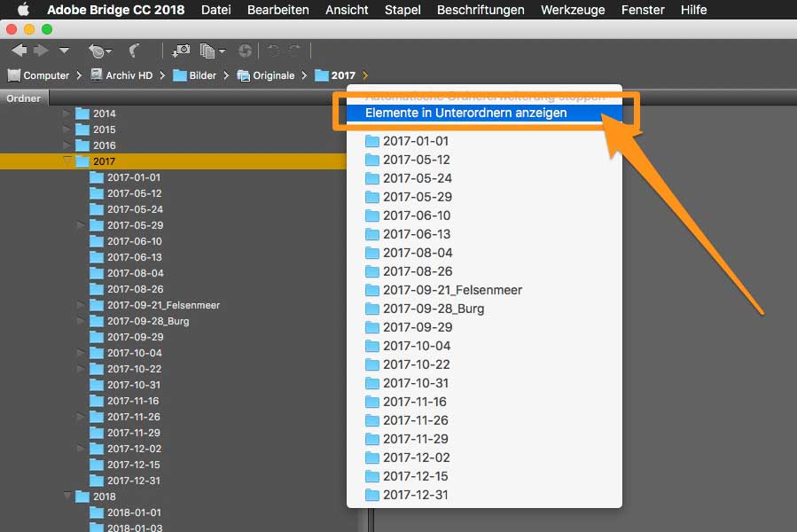The image size is (797, 532).
Task: Choose 2017-10-22 in the dropdown list
Action: pyautogui.click(x=484, y=364)
